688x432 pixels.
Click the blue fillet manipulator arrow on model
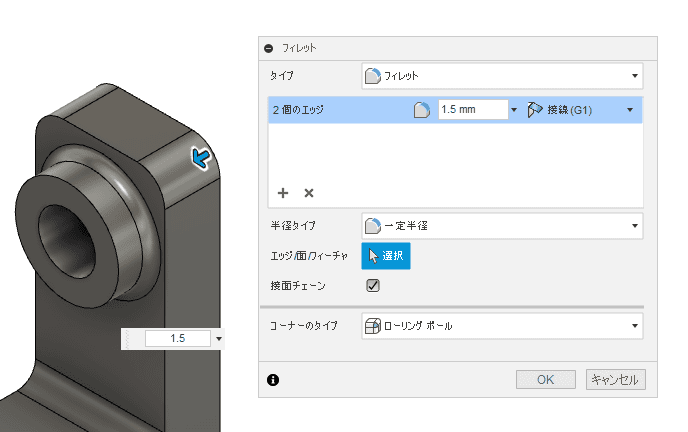click(x=201, y=158)
